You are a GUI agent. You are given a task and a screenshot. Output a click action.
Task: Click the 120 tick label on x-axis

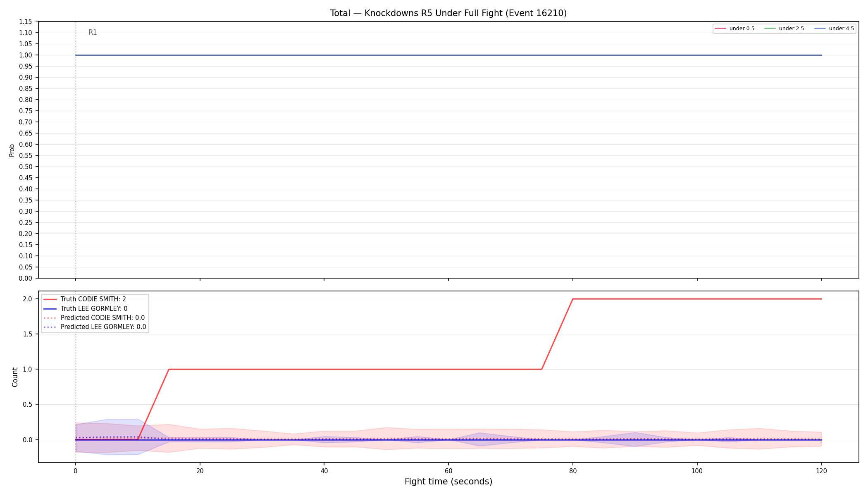pyautogui.click(x=821, y=471)
